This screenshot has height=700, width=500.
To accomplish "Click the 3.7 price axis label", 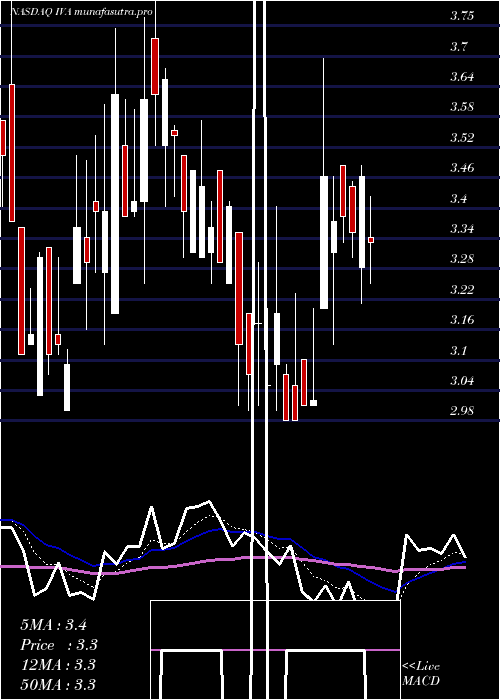I will tap(459, 47).
